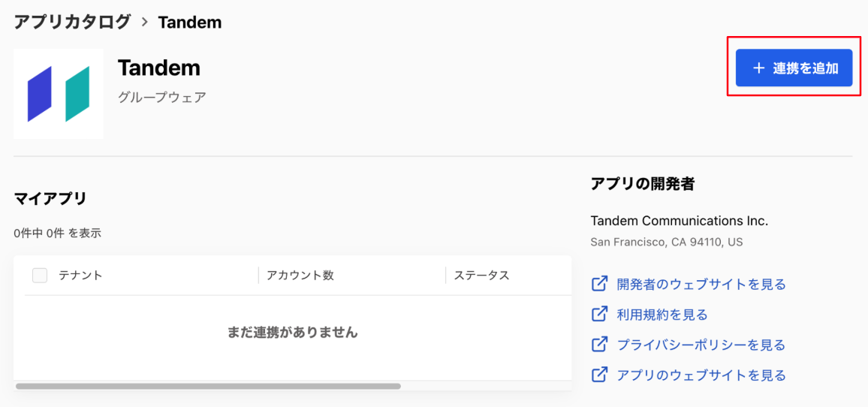Sort by the アカウント数 column header

300,275
